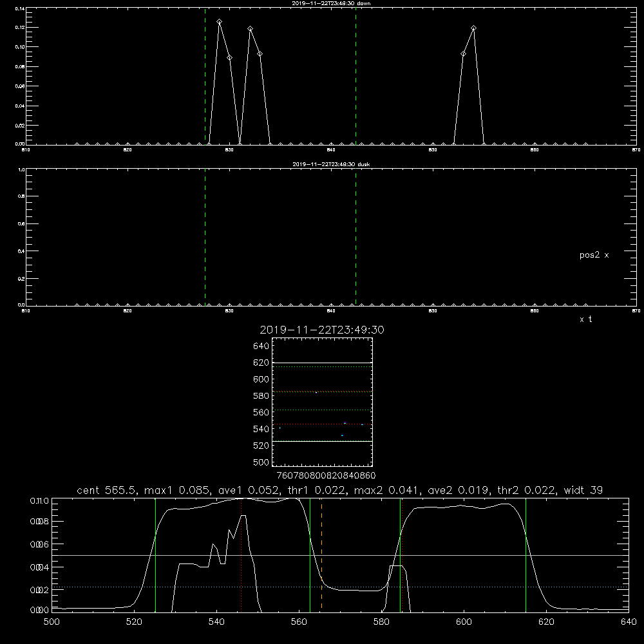Click the bottom plot x-axis label 560

299,622
